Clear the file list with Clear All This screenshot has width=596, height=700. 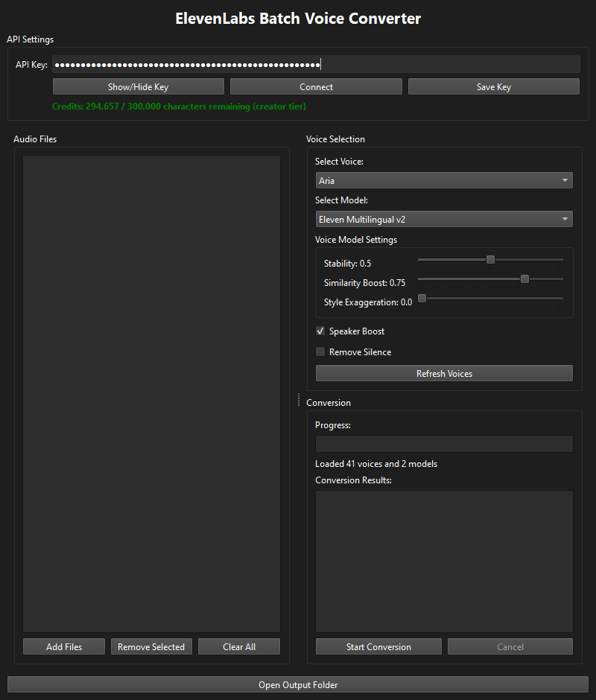(x=239, y=646)
